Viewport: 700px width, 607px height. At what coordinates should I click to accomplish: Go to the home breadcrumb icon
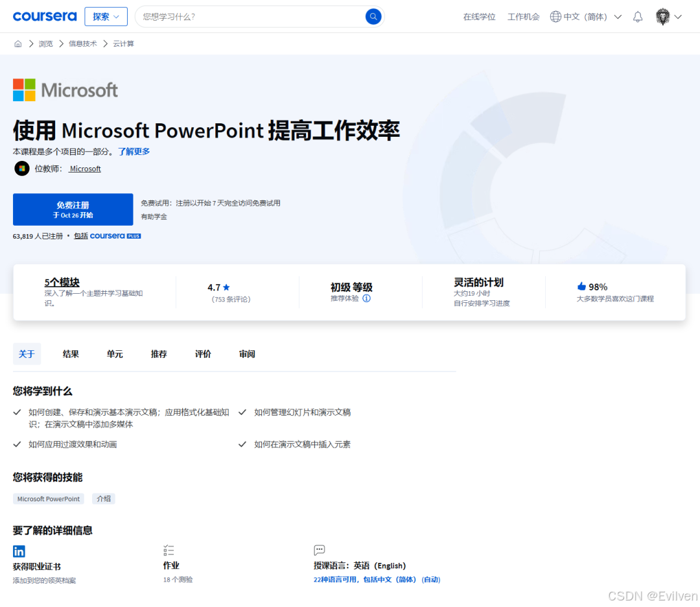18,43
